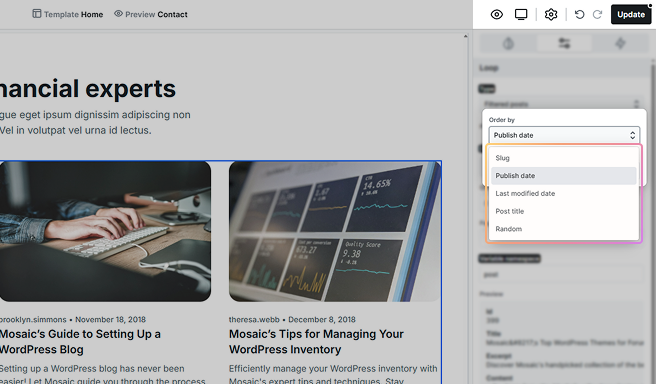Switch to the design (paint) panel tab
This screenshot has height=384, width=656.
click(x=508, y=44)
